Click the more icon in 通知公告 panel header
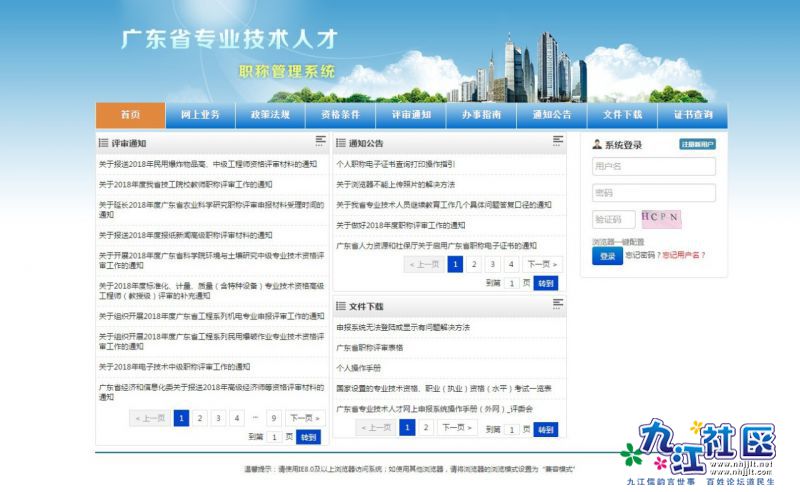 point(558,142)
